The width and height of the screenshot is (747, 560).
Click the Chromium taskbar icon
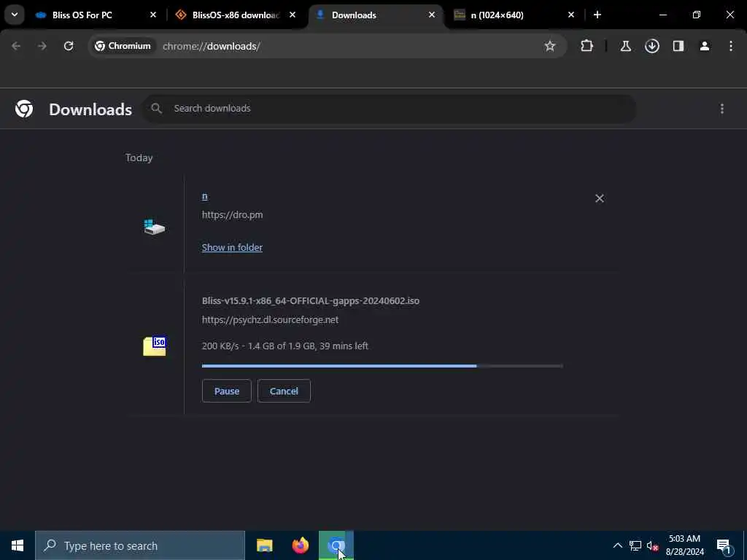coord(336,545)
